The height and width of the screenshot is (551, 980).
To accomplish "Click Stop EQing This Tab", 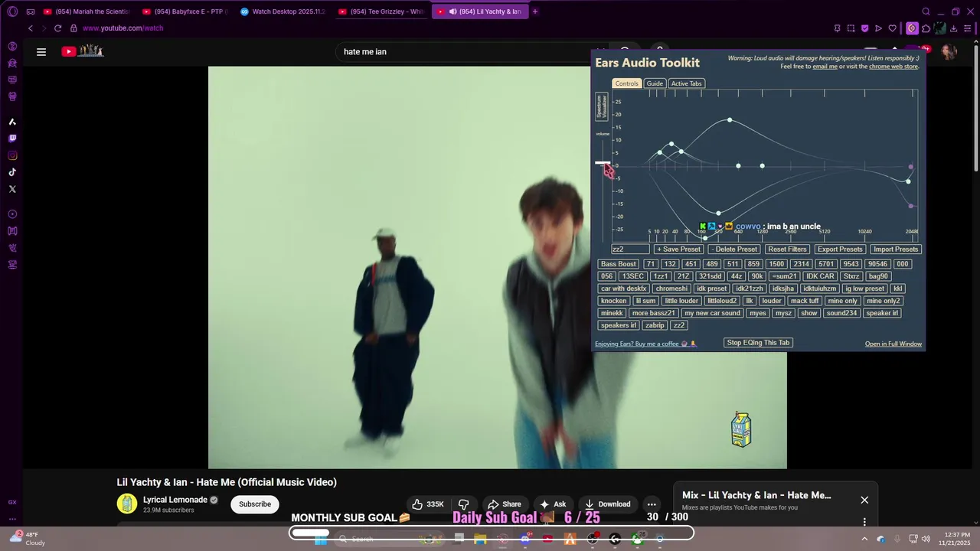I will (x=758, y=343).
